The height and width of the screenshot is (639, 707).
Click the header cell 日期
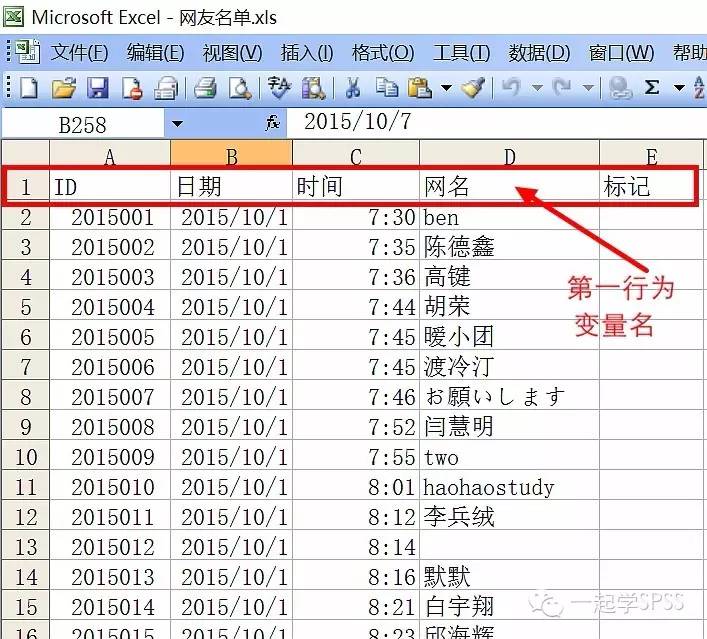(231, 187)
